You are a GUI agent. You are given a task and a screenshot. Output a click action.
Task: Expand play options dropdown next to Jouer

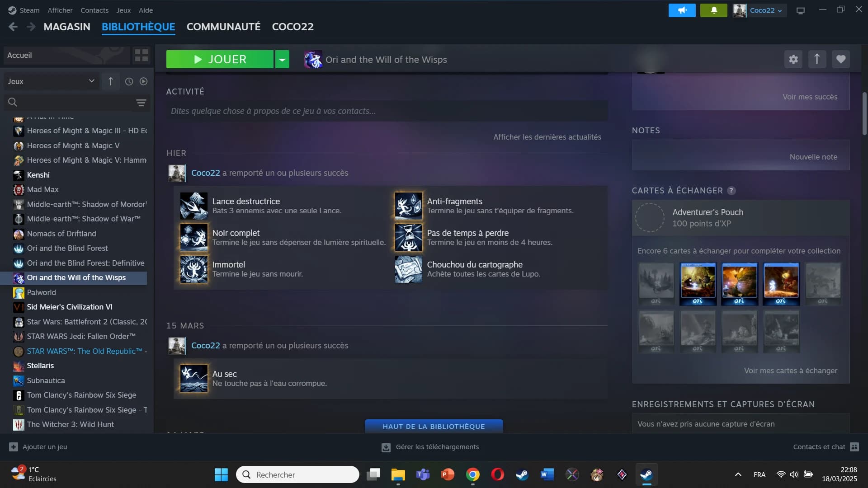point(282,59)
